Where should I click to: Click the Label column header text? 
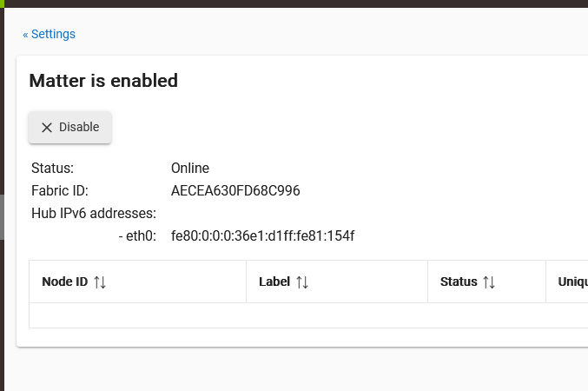point(274,282)
